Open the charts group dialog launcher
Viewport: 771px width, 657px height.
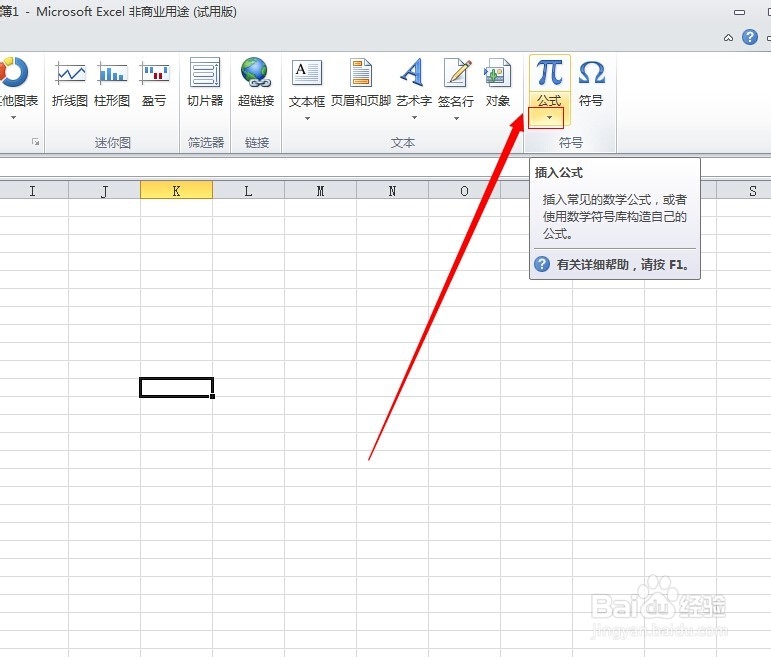pos(35,142)
